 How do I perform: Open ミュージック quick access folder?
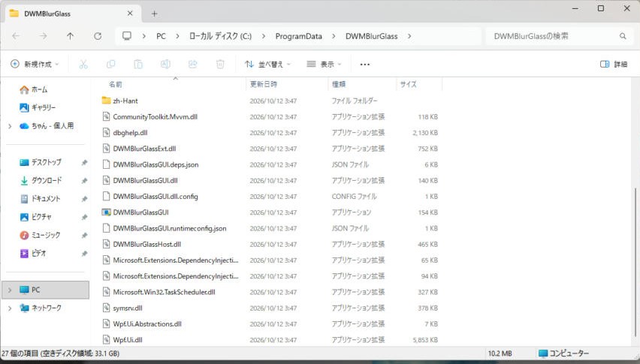tap(40, 235)
